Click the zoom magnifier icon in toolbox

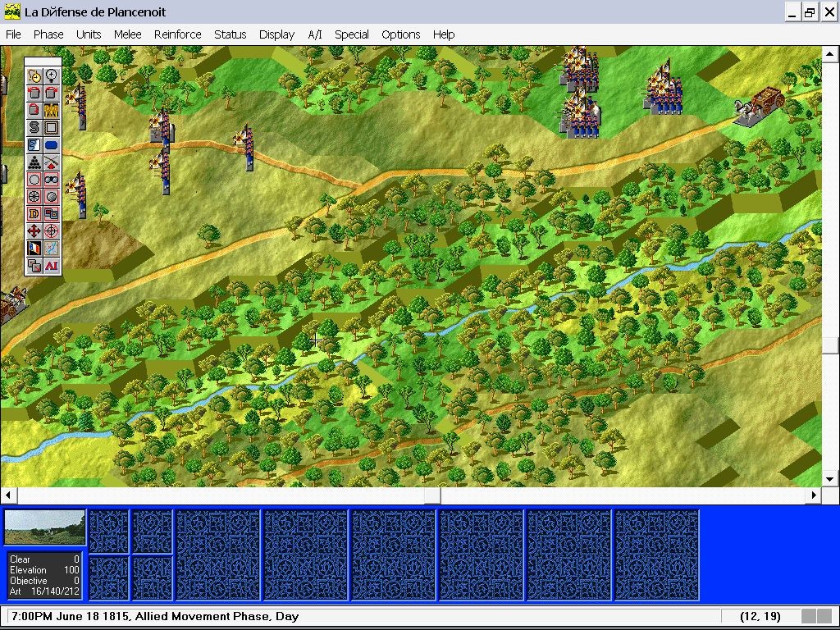(52, 75)
